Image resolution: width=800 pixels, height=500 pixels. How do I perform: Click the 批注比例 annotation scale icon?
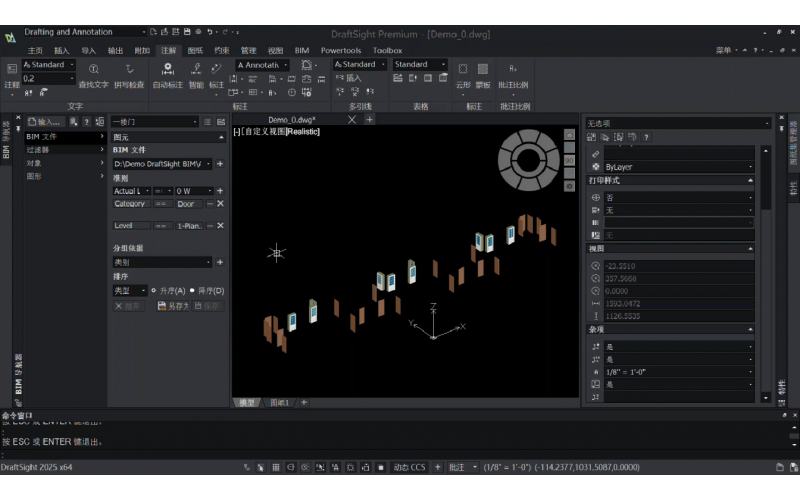(513, 69)
